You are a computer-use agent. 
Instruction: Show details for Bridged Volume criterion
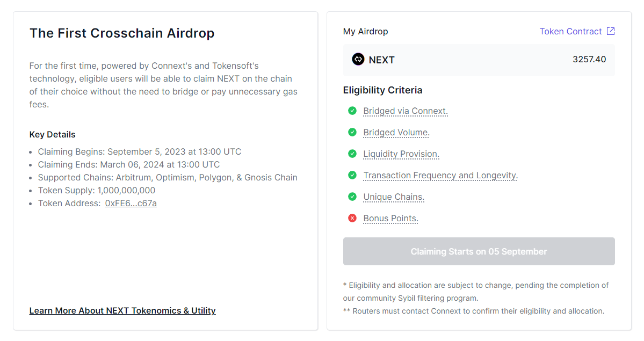[x=396, y=133]
